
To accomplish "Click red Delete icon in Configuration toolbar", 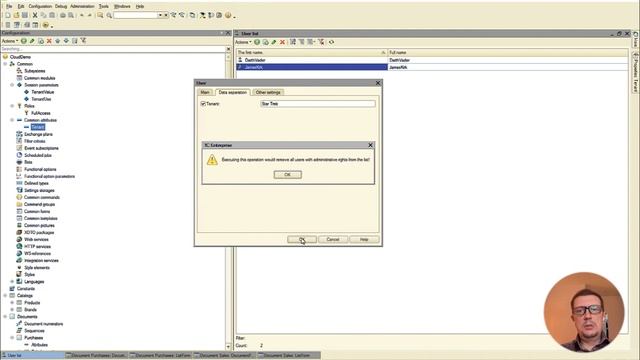I will [49, 41].
